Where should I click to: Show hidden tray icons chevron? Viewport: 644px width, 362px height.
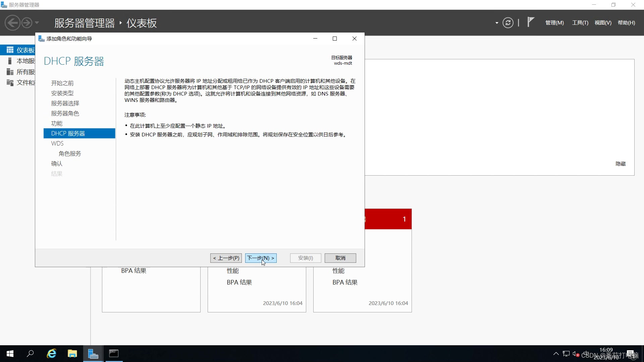pos(556,354)
